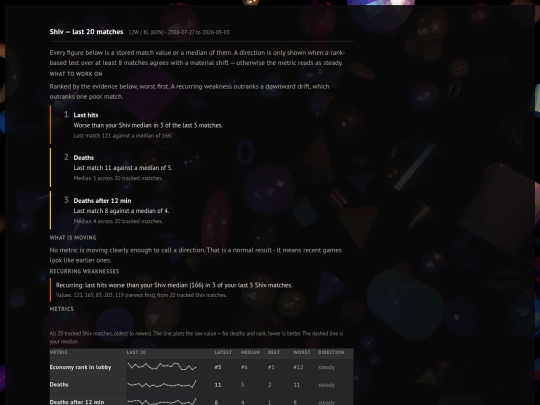The width and height of the screenshot is (540, 405).
Task: Click the Economy rank in lobby sparkline chart
Action: 162,366
